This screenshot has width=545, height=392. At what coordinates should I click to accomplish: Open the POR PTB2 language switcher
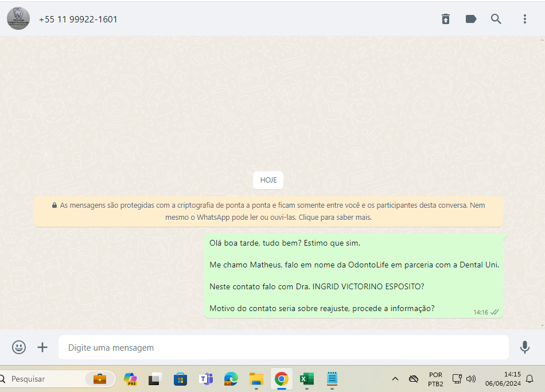click(x=435, y=379)
